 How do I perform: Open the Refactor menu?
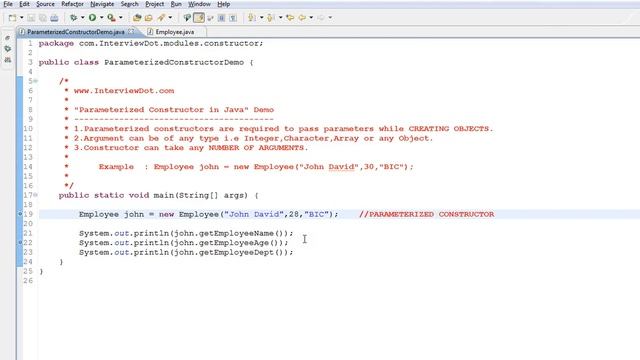[72, 4]
